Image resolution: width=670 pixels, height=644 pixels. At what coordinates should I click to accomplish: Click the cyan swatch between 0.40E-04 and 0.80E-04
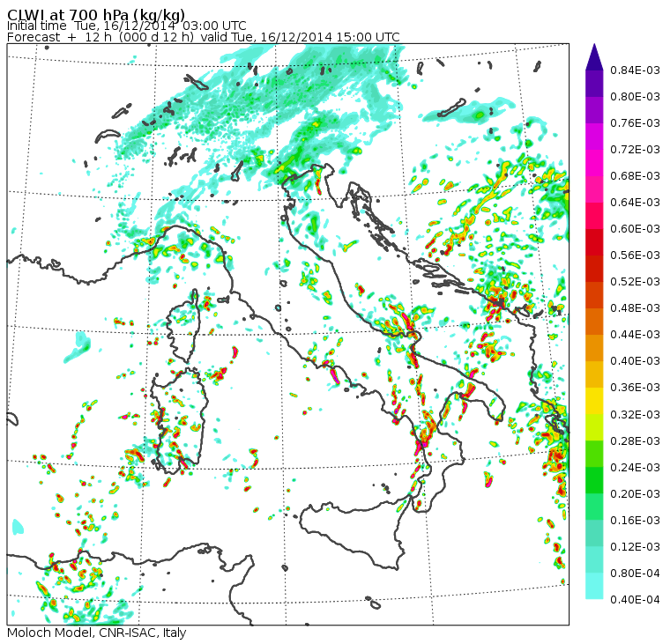[594, 587]
